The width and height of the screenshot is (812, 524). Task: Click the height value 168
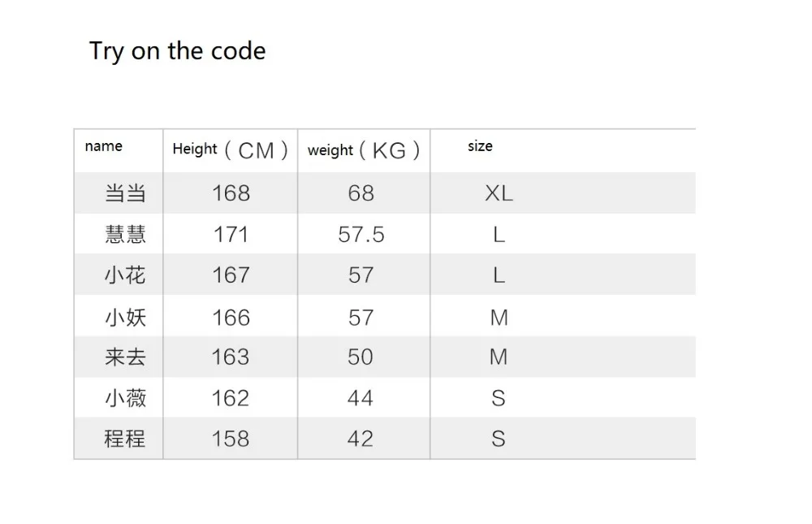[x=231, y=193]
